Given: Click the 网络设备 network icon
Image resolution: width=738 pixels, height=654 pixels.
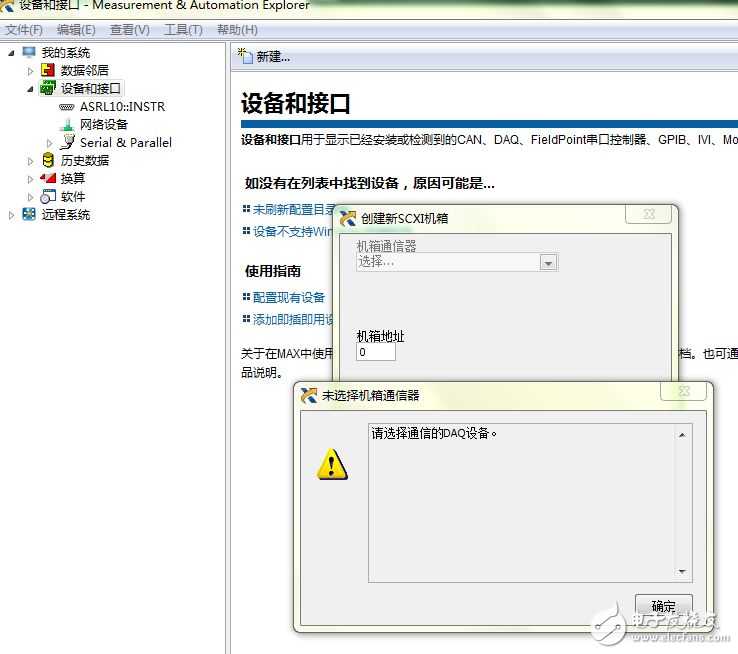Looking at the screenshot, I should click(67, 125).
